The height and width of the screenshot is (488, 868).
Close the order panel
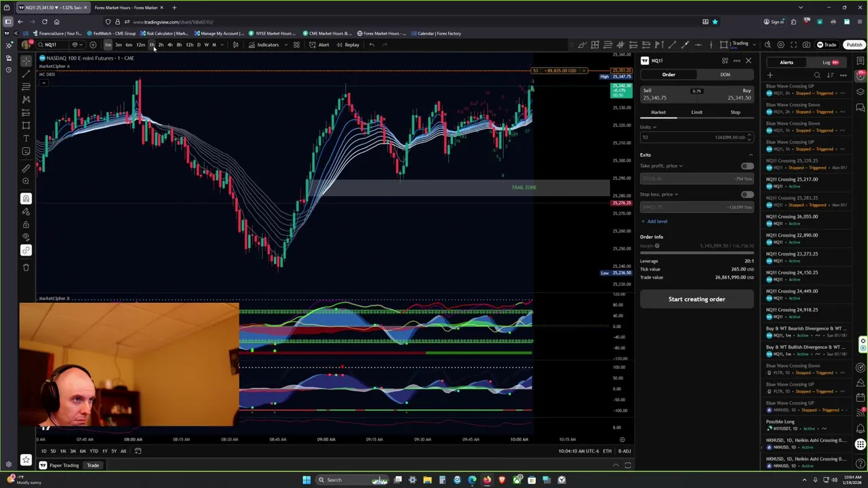pyautogui.click(x=749, y=61)
